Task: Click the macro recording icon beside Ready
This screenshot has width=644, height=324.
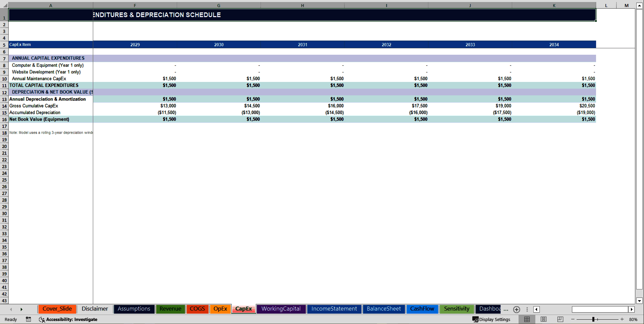Action: coord(28,319)
